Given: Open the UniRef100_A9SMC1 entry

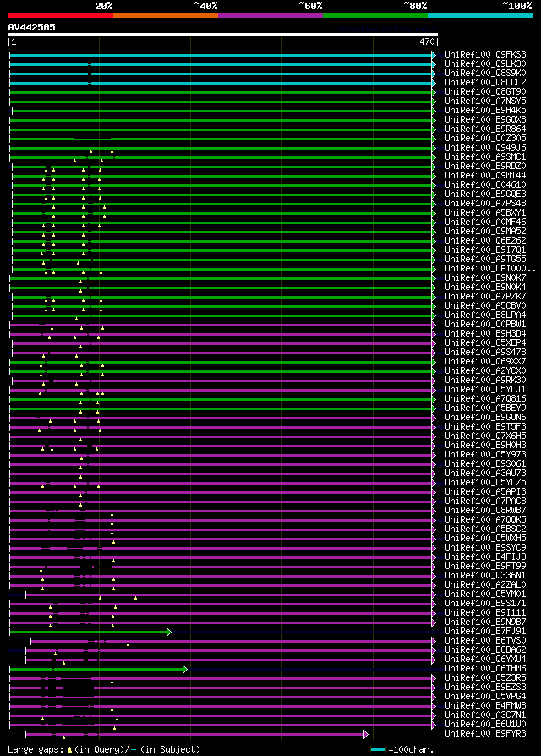Looking at the screenshot, I should [485, 156].
